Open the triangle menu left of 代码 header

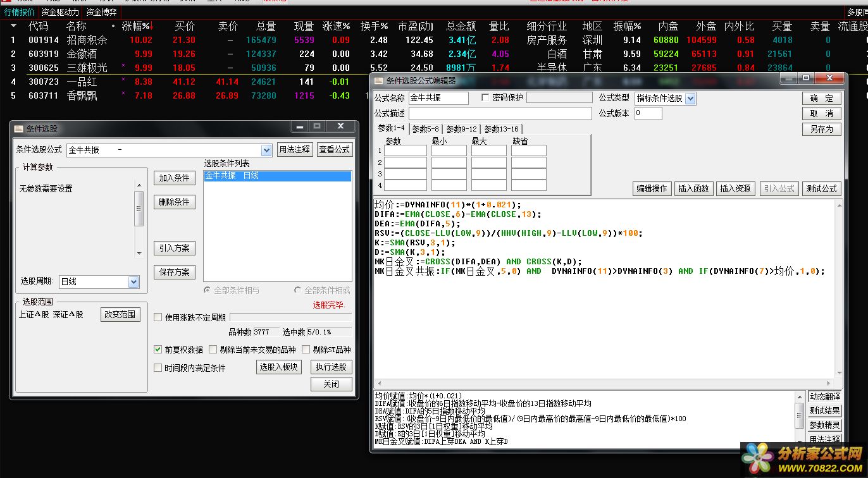(13, 26)
